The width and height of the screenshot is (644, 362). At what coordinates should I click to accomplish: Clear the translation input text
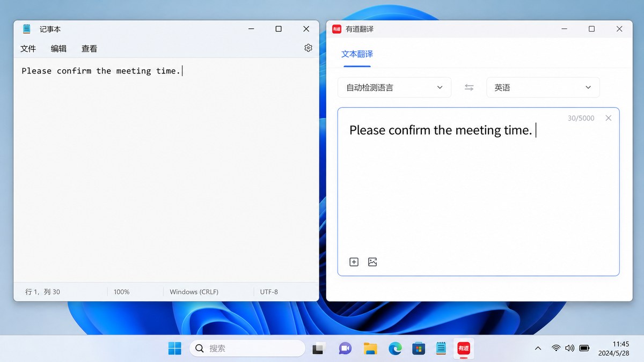tap(608, 118)
